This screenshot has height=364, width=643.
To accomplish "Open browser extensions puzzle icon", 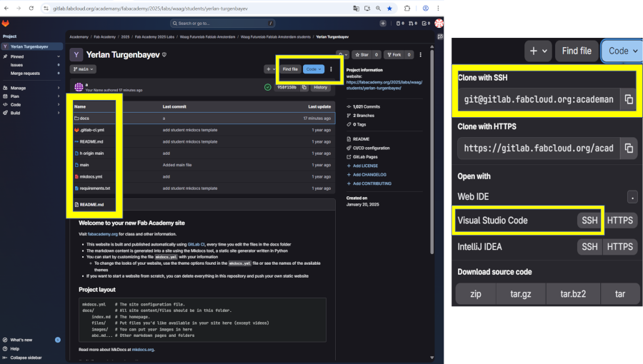I will [407, 8].
